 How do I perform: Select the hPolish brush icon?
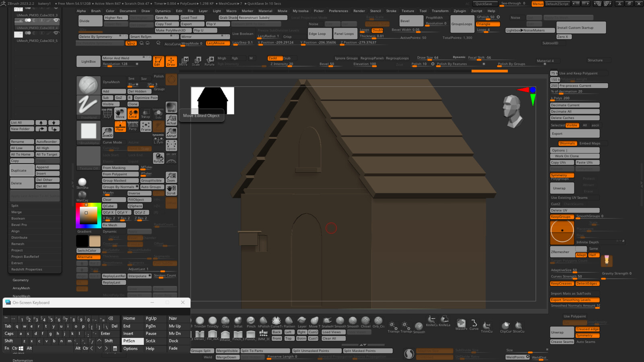(264, 322)
